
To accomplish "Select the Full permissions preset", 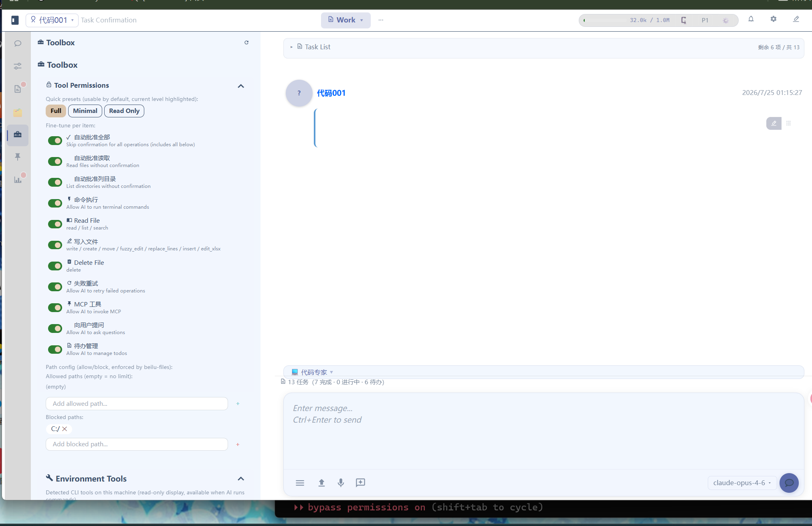I will pos(56,111).
